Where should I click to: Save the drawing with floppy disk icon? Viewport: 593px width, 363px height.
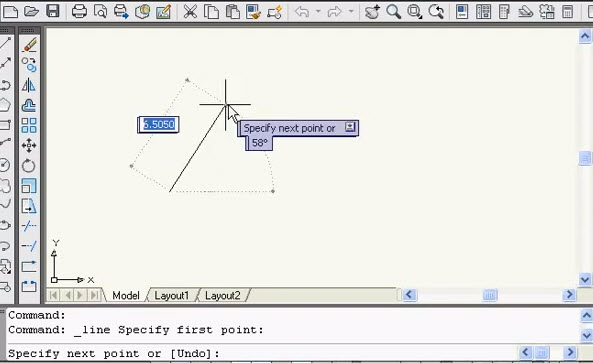coord(53,11)
